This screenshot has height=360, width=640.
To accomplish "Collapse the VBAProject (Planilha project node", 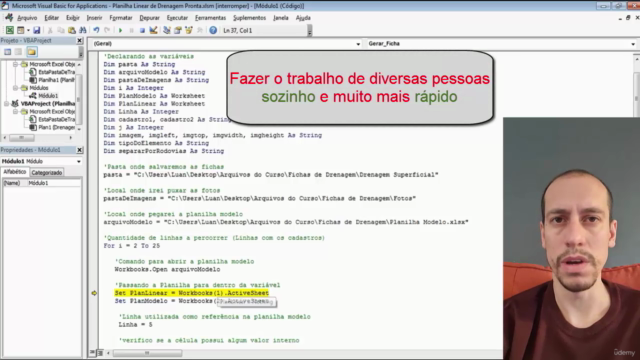I will (x=7, y=104).
